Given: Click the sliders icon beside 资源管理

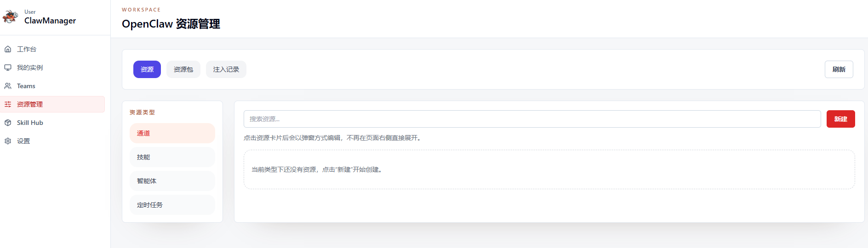Looking at the screenshot, I should pos(8,104).
